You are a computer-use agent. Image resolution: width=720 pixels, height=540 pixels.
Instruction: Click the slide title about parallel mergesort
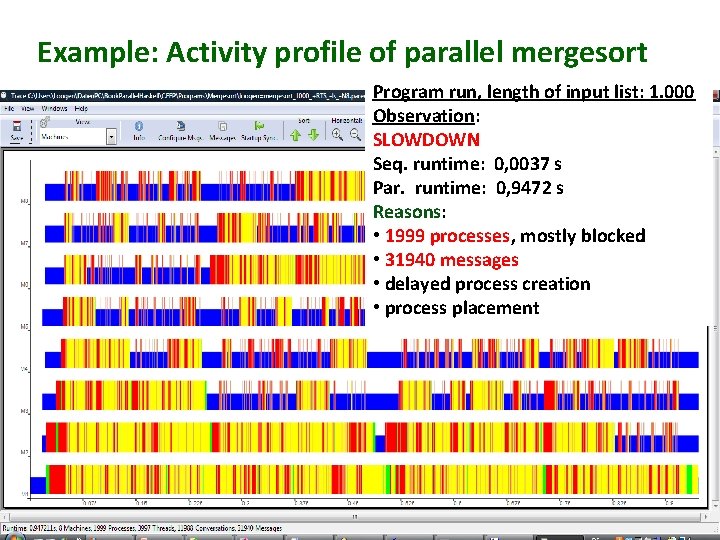click(x=342, y=52)
